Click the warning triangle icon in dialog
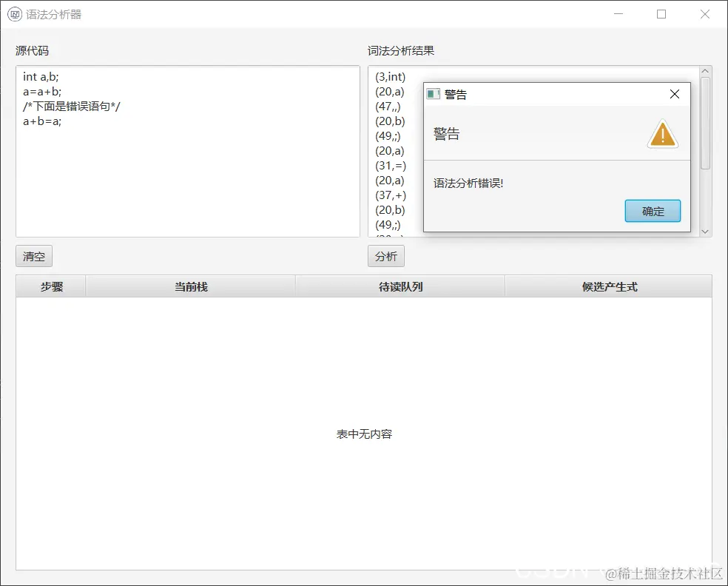 coord(661,134)
